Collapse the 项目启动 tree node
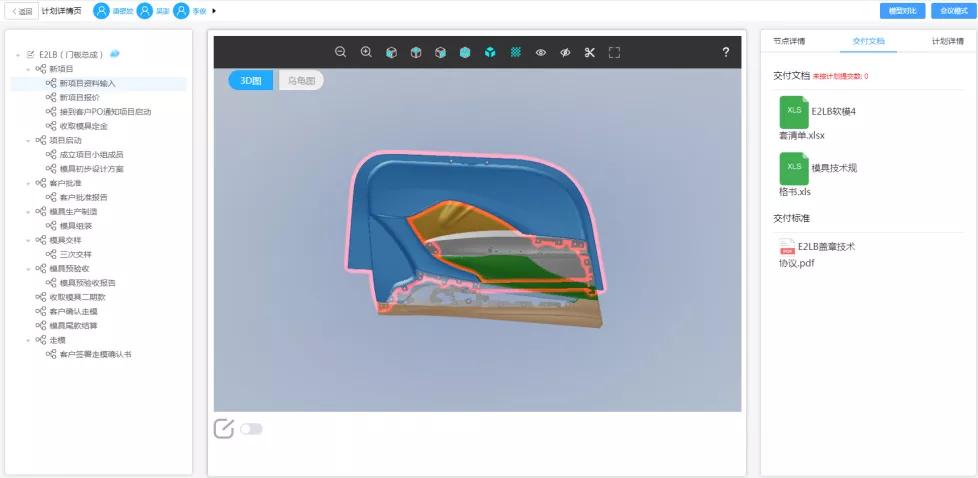Image resolution: width=978 pixels, height=478 pixels. (x=29, y=140)
